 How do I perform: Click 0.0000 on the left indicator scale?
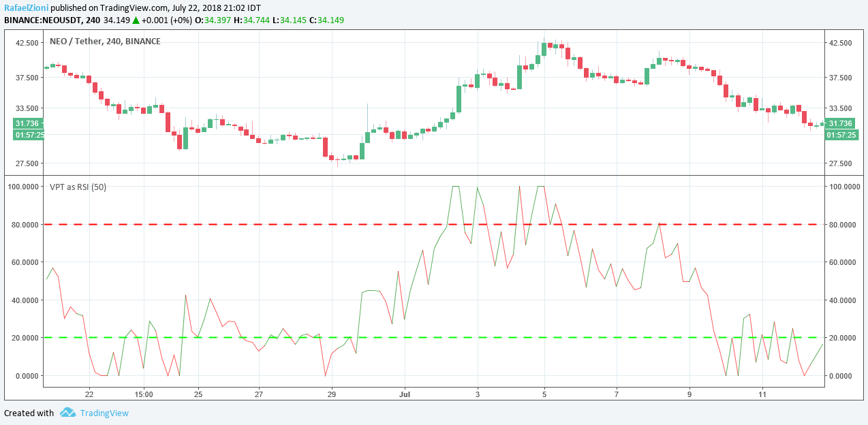(x=28, y=376)
